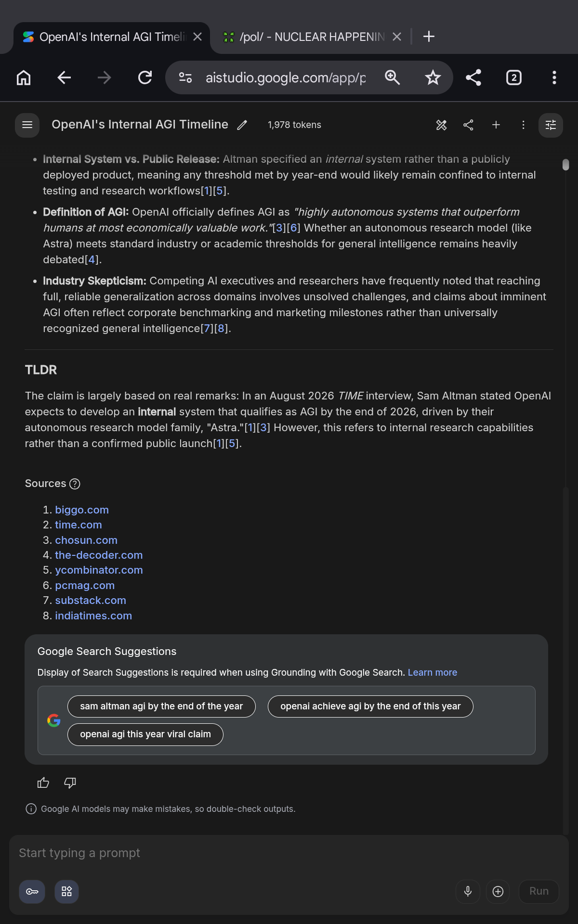The height and width of the screenshot is (924, 578).
Task: Open the tools icon below the prompt
Action: click(66, 892)
